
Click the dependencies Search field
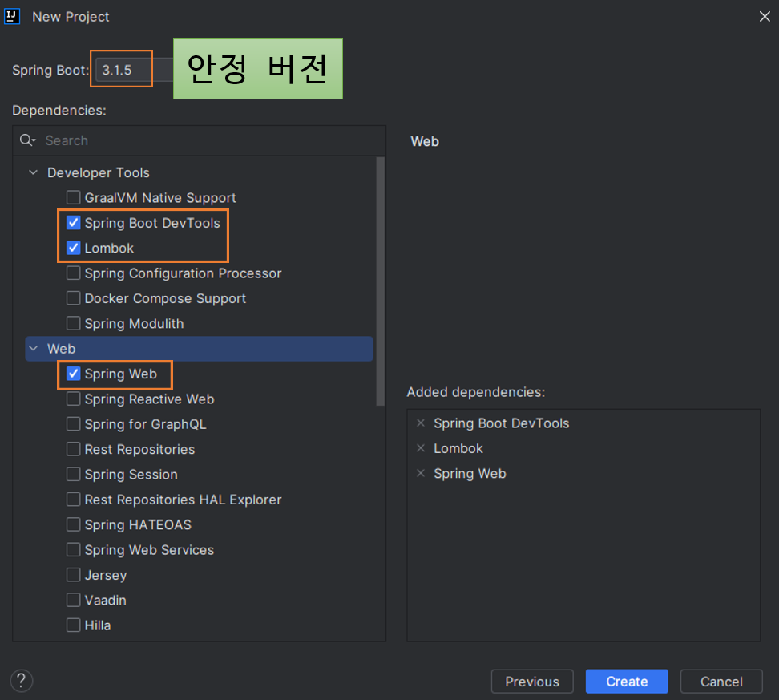coord(200,140)
